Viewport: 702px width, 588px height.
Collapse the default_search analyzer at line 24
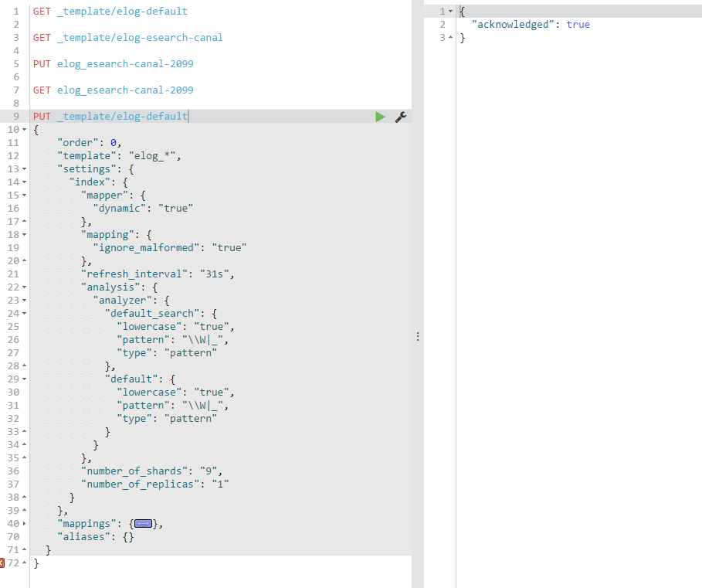(x=24, y=313)
